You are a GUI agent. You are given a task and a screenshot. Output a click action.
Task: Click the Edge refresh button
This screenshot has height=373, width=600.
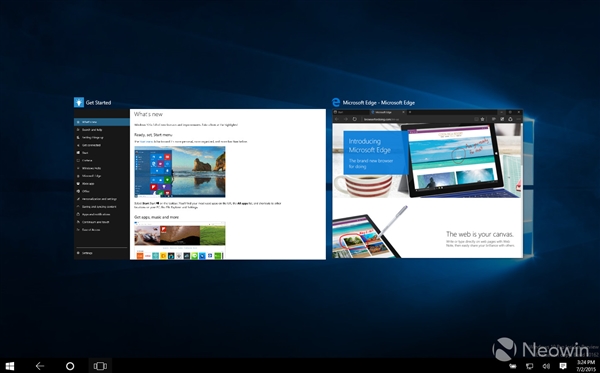[x=355, y=119]
